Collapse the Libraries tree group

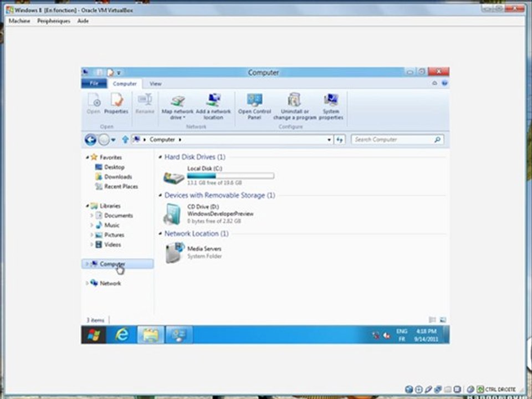88,206
